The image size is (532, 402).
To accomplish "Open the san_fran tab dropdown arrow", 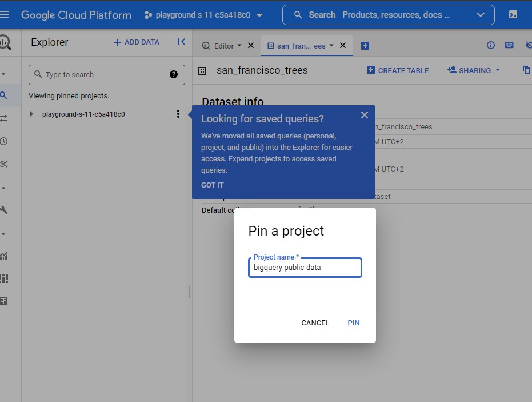I will click(331, 45).
